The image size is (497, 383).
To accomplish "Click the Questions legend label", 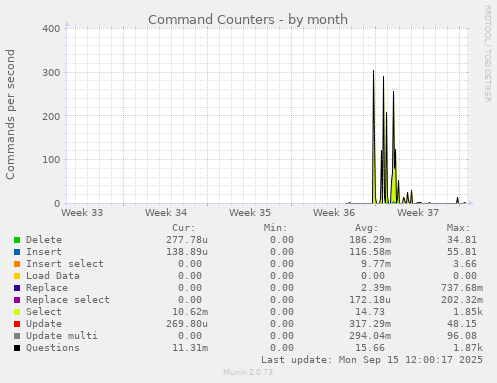I will [x=53, y=348].
